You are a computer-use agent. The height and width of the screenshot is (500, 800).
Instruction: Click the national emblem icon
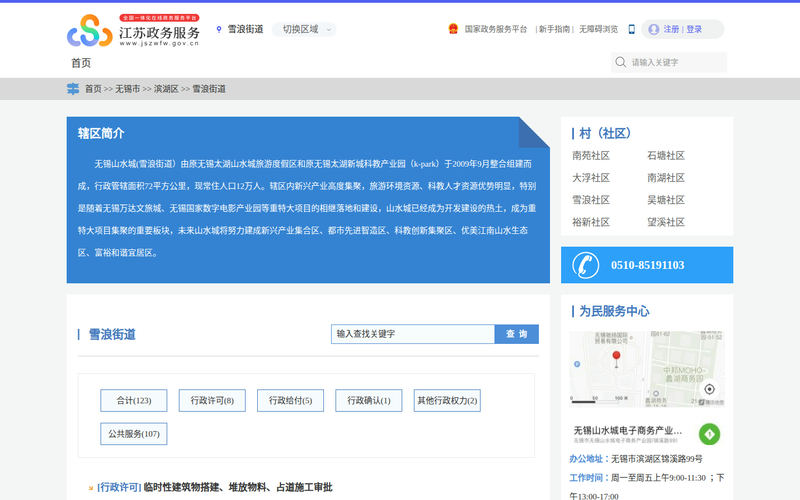pyautogui.click(x=453, y=29)
